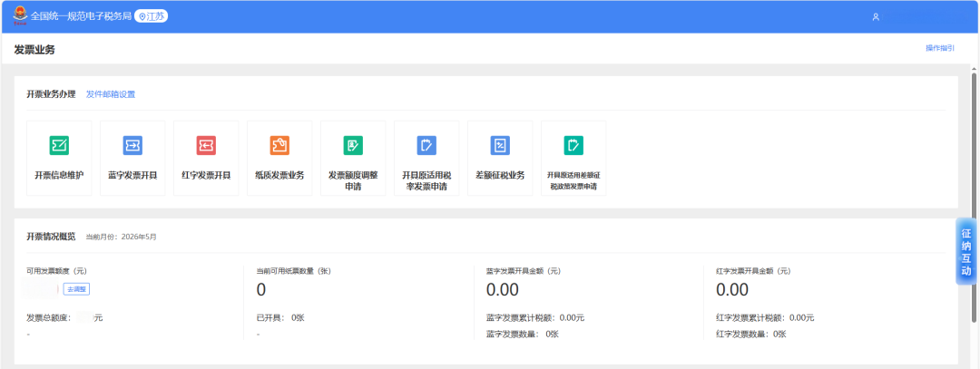Screen dimensions: 980x369
Task: Click 去调整 button under invoice quota
Action: [77, 289]
